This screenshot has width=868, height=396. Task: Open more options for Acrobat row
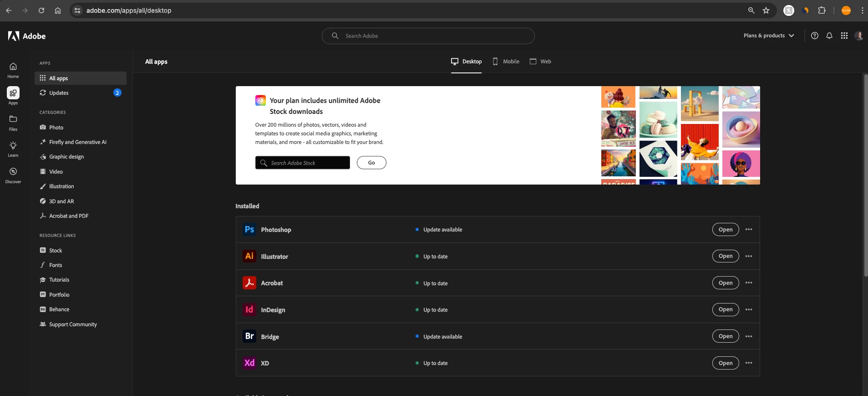[x=749, y=283]
